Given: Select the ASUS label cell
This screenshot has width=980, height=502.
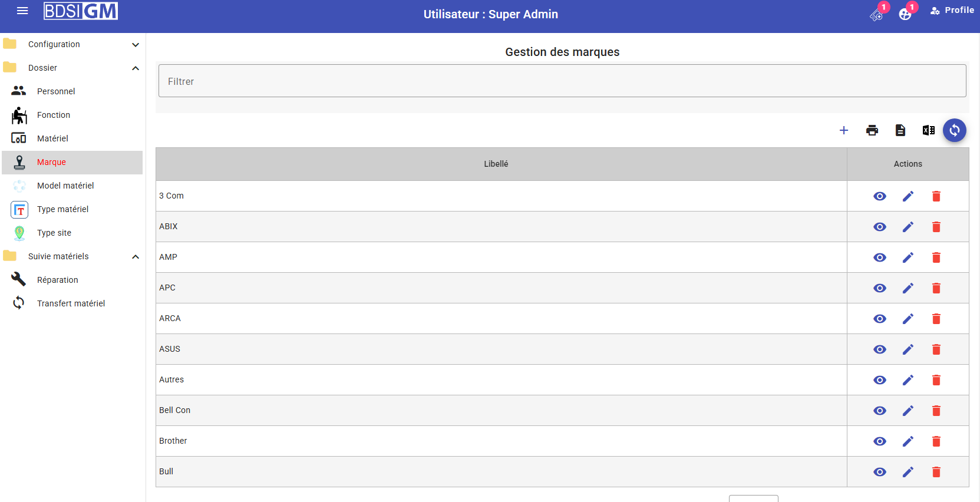Looking at the screenshot, I should [x=501, y=349].
